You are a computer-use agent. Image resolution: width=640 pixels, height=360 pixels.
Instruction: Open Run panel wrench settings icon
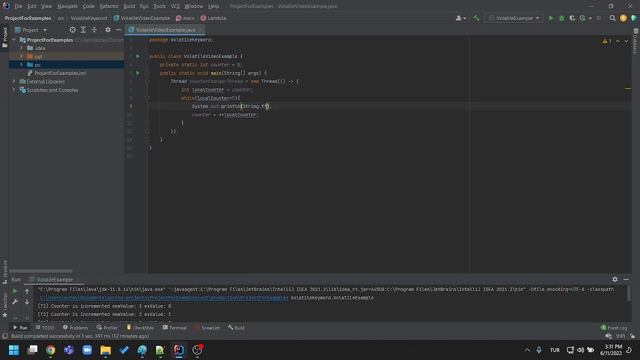pos(15,302)
